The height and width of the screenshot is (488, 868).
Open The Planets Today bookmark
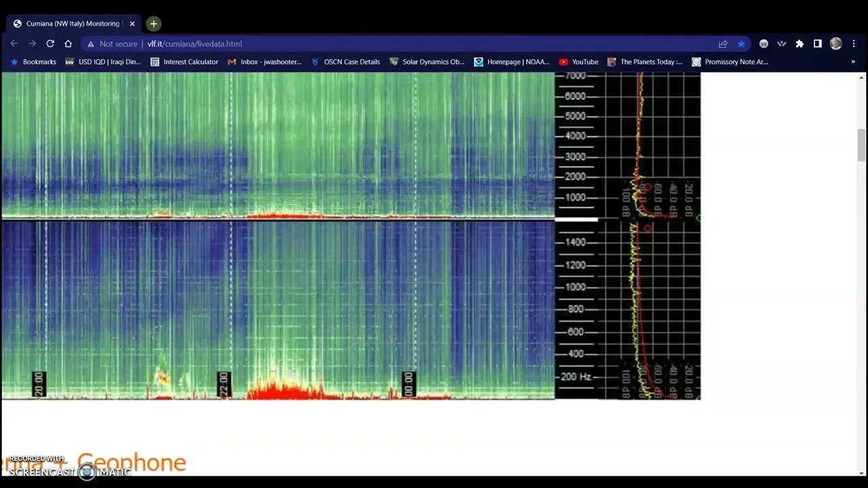[645, 62]
